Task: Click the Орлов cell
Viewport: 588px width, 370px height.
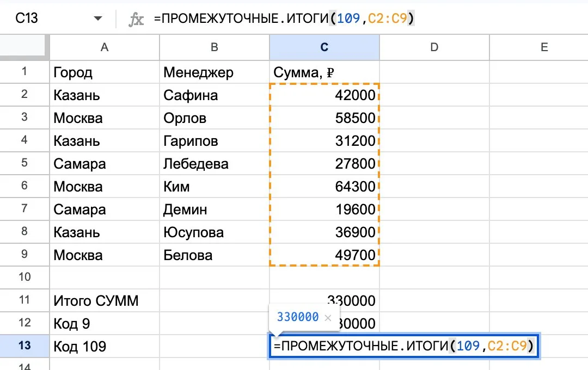Action: pyautogui.click(x=215, y=118)
